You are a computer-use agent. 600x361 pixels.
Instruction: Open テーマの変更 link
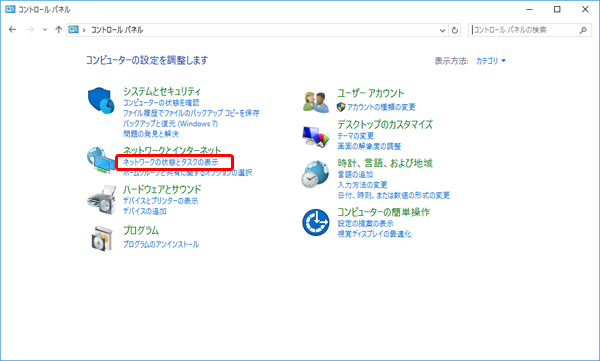(355, 136)
